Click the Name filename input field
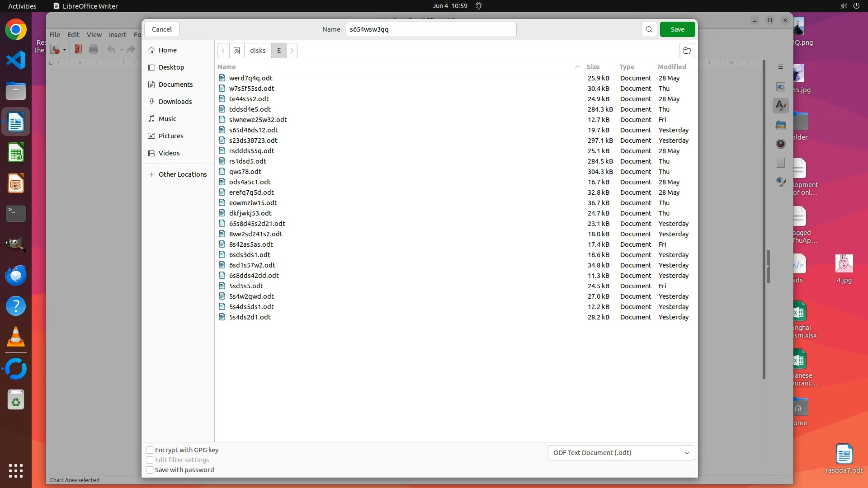Screen dimensions: 868x488 [x=430, y=29]
